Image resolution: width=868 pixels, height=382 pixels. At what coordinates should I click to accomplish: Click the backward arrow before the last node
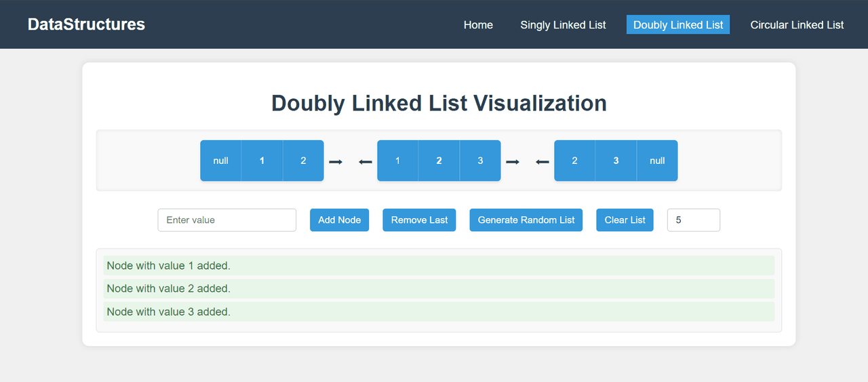(x=542, y=161)
